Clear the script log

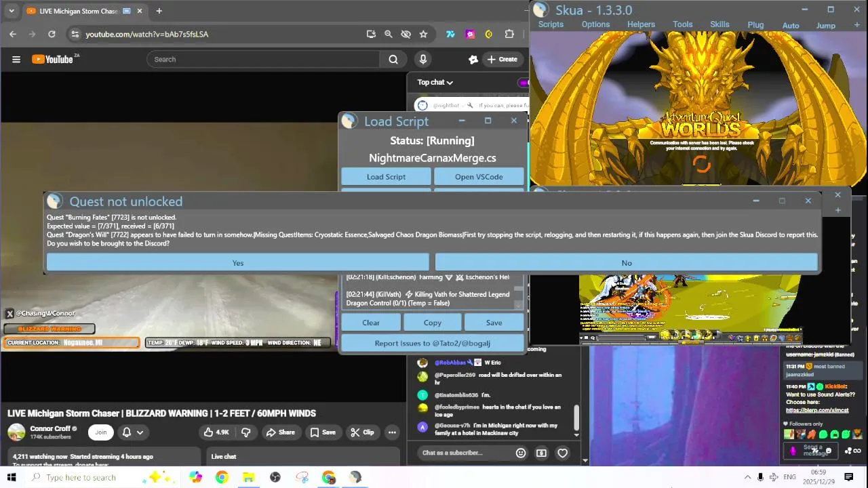click(371, 323)
